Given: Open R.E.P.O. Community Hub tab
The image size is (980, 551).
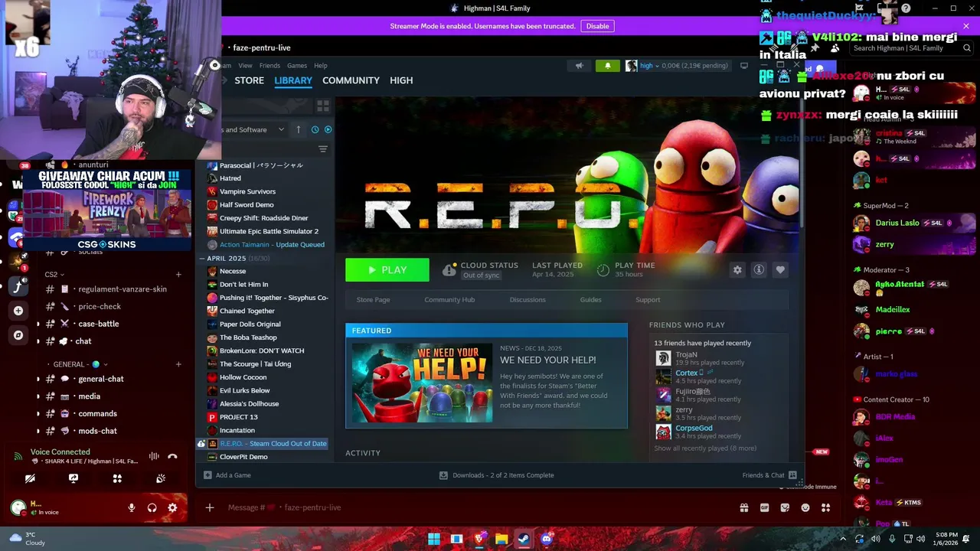Looking at the screenshot, I should [x=449, y=300].
